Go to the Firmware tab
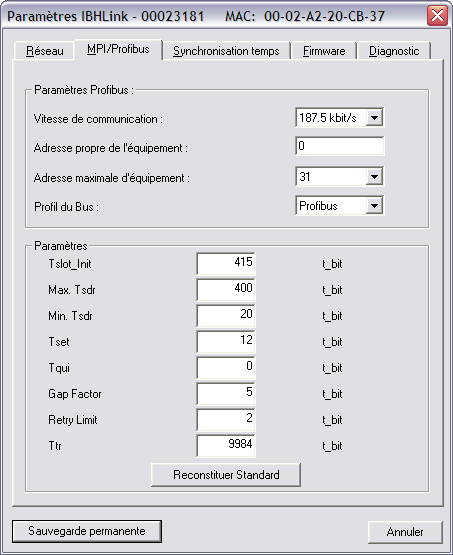 pyautogui.click(x=324, y=51)
